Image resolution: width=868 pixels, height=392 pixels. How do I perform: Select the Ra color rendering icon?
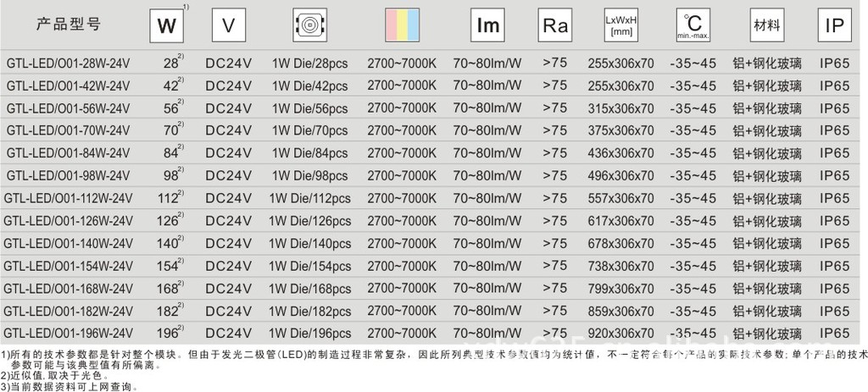click(555, 25)
